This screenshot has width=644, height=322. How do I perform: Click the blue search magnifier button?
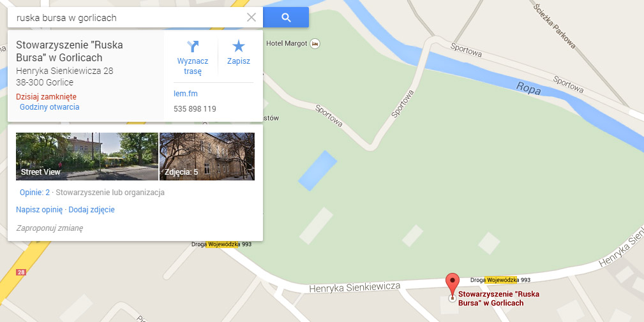286,17
